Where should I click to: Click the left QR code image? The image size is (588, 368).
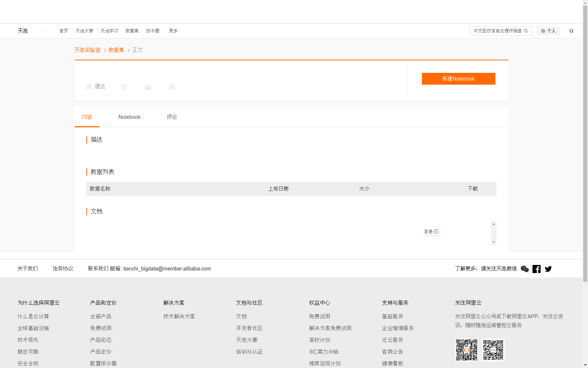pos(467,350)
